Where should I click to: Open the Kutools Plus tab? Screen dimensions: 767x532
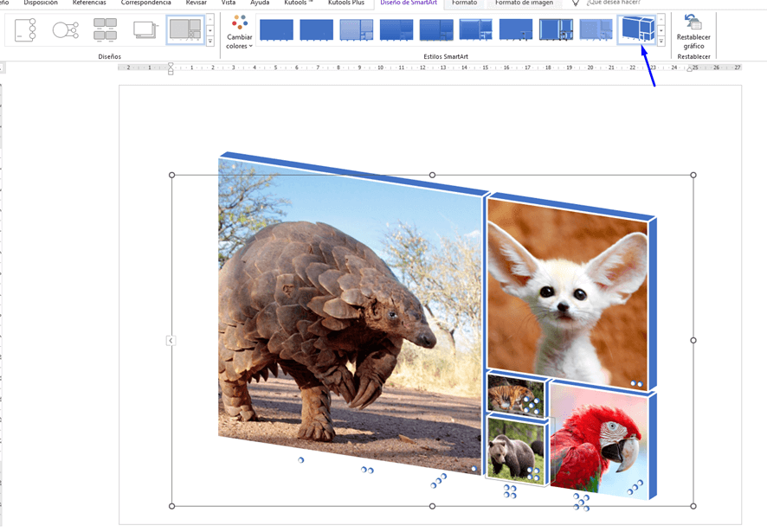tap(345, 3)
